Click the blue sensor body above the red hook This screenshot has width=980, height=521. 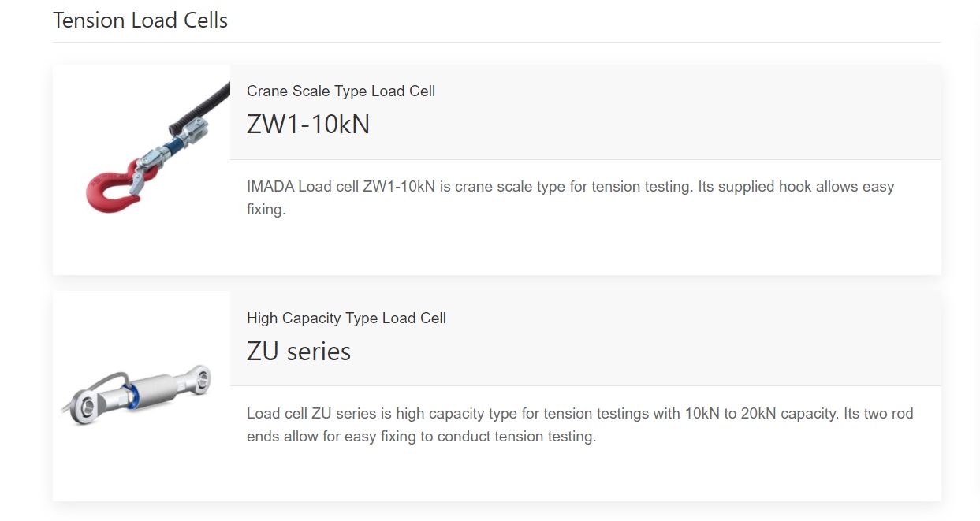pos(168,148)
